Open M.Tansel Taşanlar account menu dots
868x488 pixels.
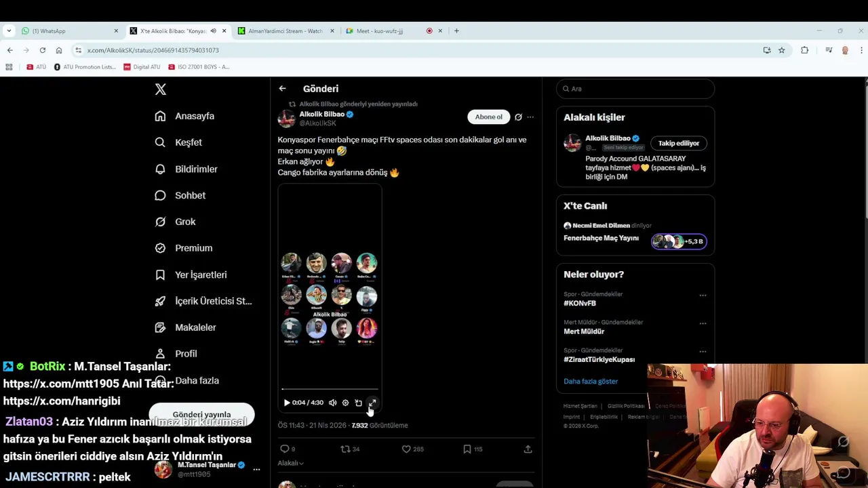point(256,469)
